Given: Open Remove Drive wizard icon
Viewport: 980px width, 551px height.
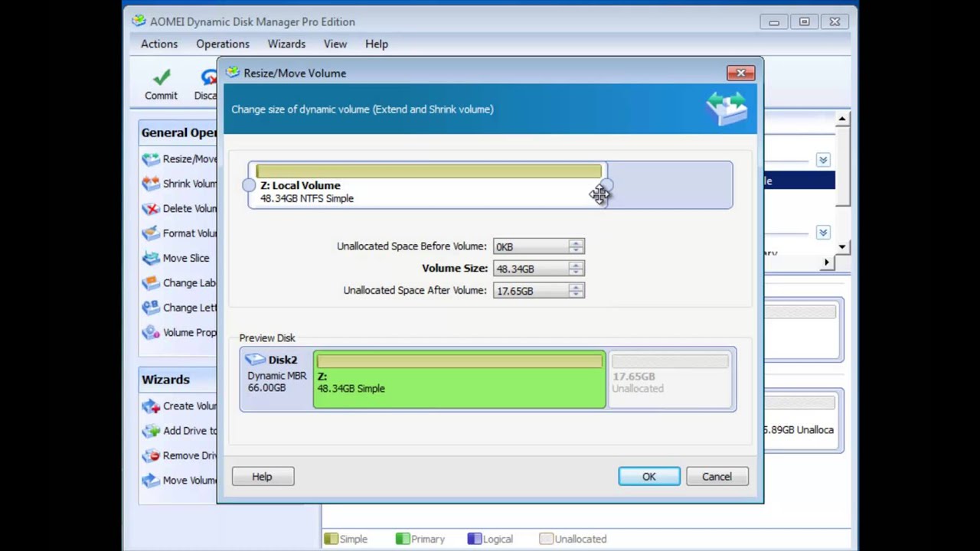Looking at the screenshot, I should pyautogui.click(x=151, y=455).
